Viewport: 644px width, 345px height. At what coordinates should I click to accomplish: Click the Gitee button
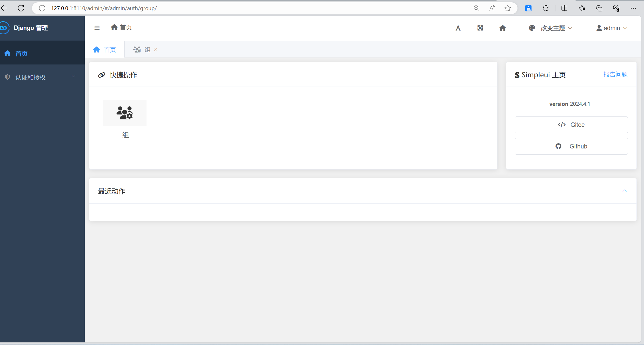(571, 125)
